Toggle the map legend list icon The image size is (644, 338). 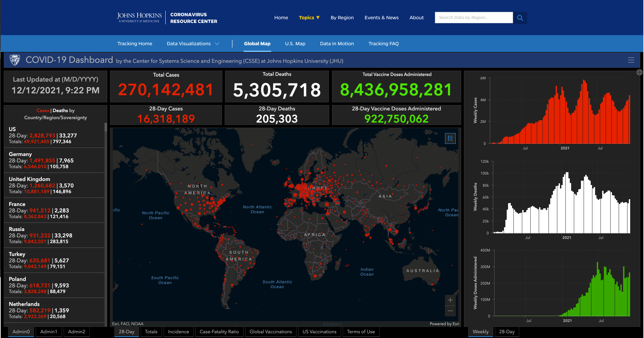450,138
